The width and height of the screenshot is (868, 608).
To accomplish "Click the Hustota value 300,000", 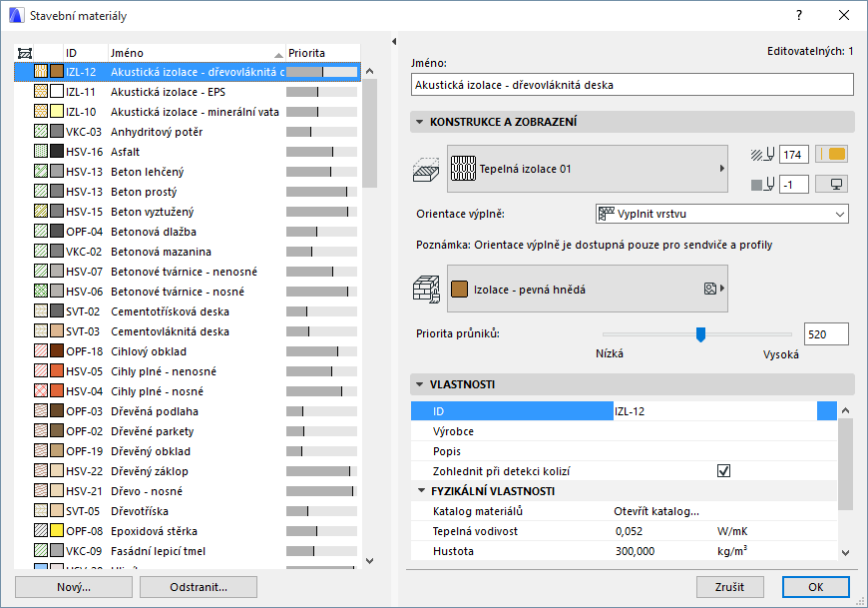I will click(635, 551).
